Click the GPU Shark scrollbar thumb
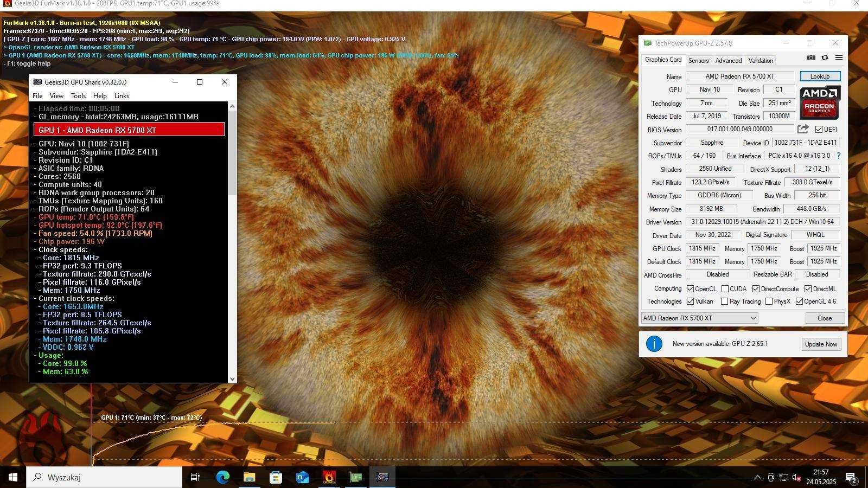The image size is (868, 488). coord(233,153)
